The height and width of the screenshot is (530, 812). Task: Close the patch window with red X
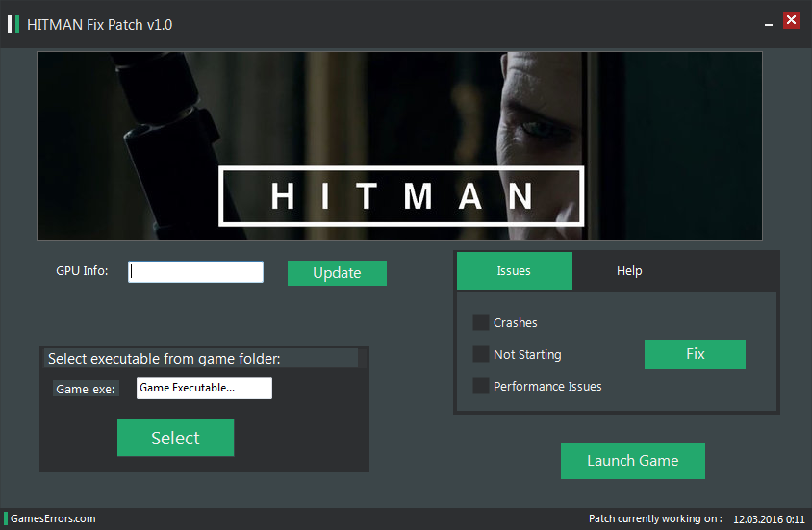(791, 20)
